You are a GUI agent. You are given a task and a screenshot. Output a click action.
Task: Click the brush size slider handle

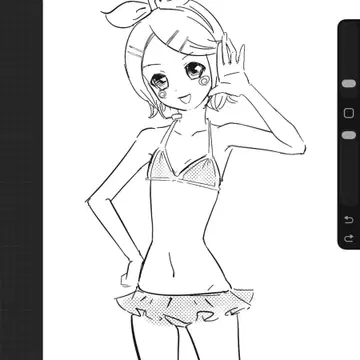[x=349, y=83]
